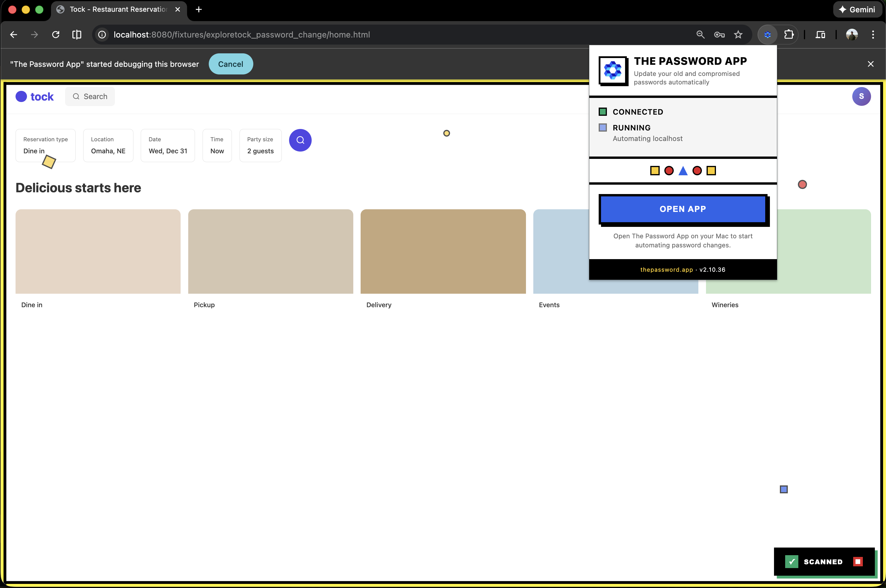Click the blue triangle shape in the popup
886x588 pixels.
683,171
